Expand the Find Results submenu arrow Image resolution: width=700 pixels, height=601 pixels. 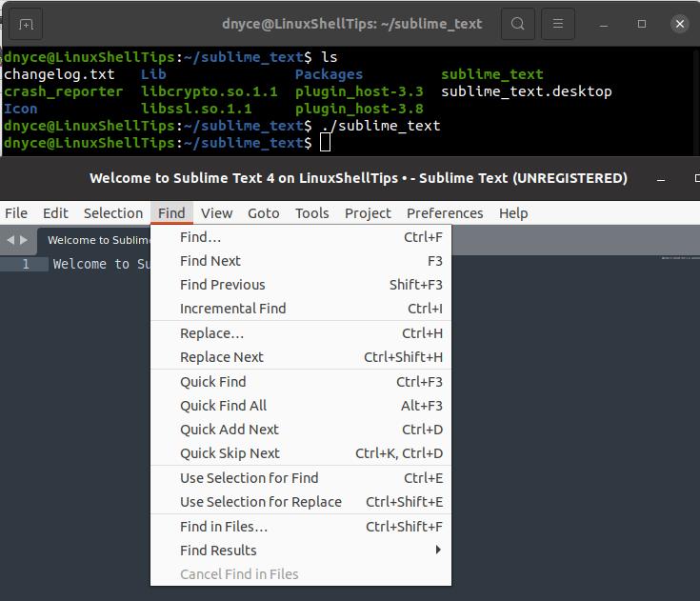[x=438, y=550]
